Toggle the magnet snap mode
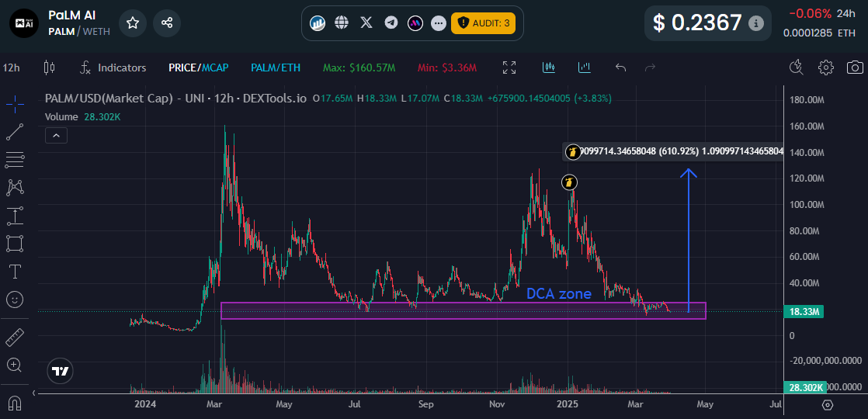 point(15,403)
